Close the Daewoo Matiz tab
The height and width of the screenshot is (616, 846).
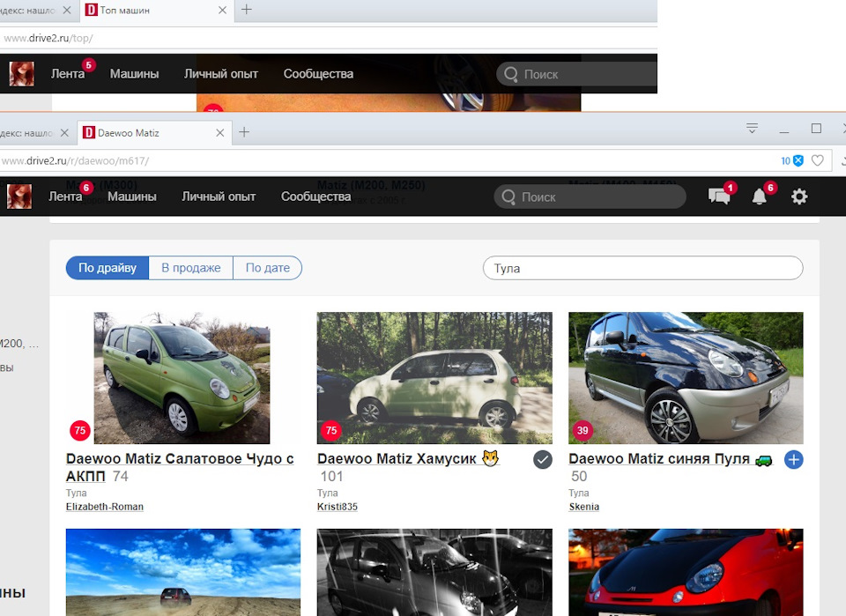[x=219, y=133]
